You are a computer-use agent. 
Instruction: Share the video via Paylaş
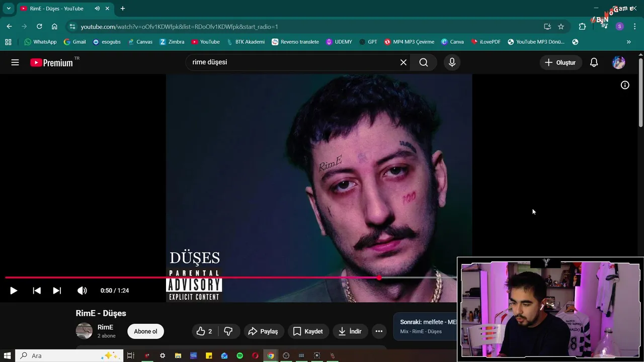(264, 331)
